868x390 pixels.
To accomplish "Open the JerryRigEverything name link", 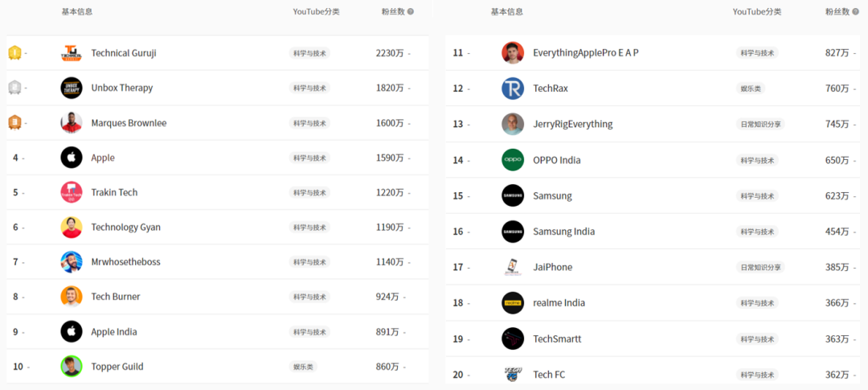I will (x=572, y=124).
